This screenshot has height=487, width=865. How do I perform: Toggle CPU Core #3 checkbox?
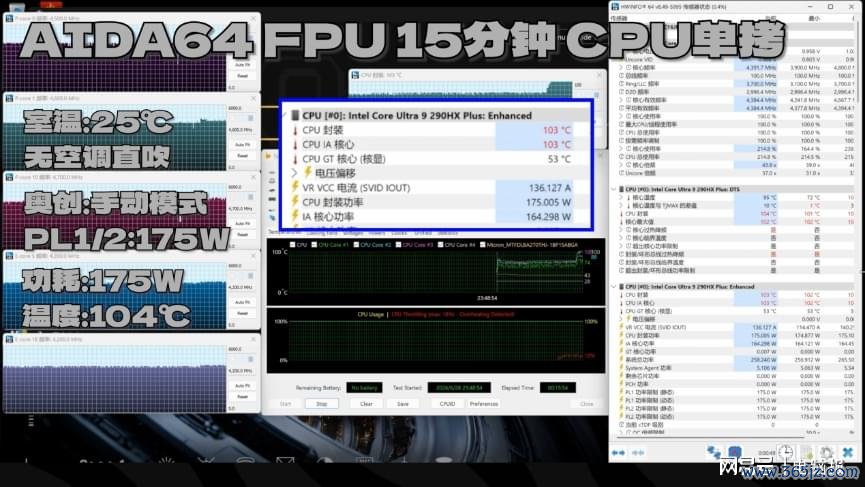(398, 244)
